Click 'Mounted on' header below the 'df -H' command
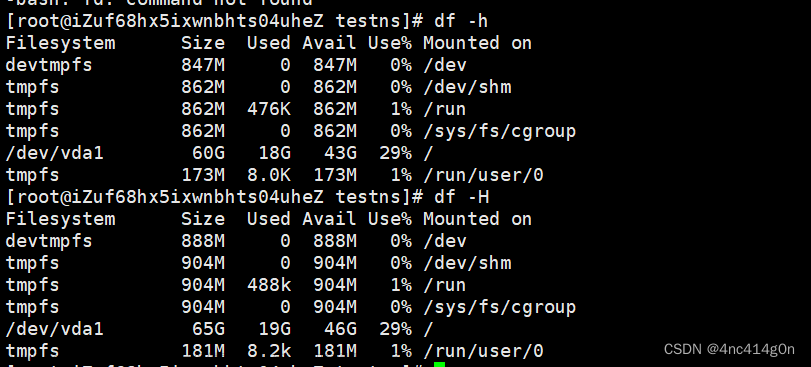The width and height of the screenshot is (811, 367). pos(477,219)
